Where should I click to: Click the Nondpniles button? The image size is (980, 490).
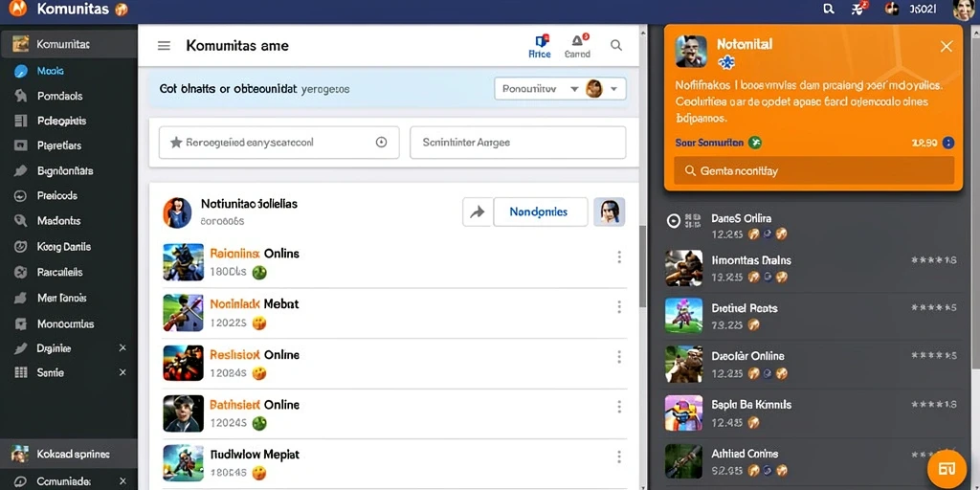tap(539, 212)
